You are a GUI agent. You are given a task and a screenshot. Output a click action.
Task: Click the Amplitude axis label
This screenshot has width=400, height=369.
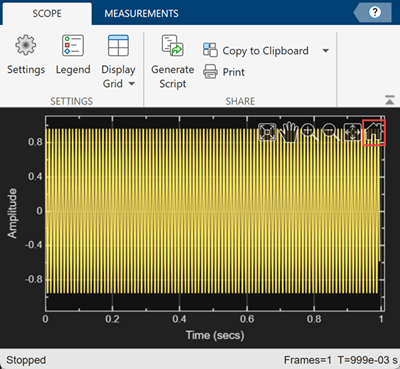click(x=12, y=213)
